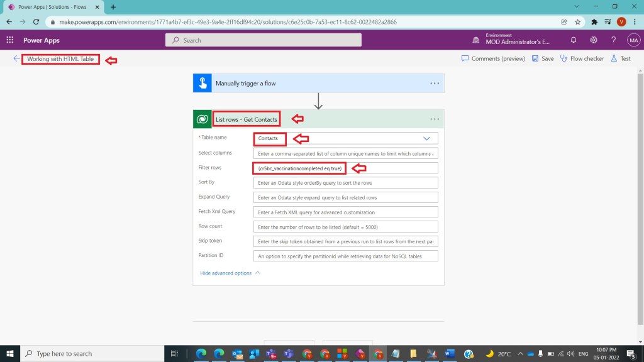Open the MA user account avatar
644x362 pixels.
coord(633,40)
